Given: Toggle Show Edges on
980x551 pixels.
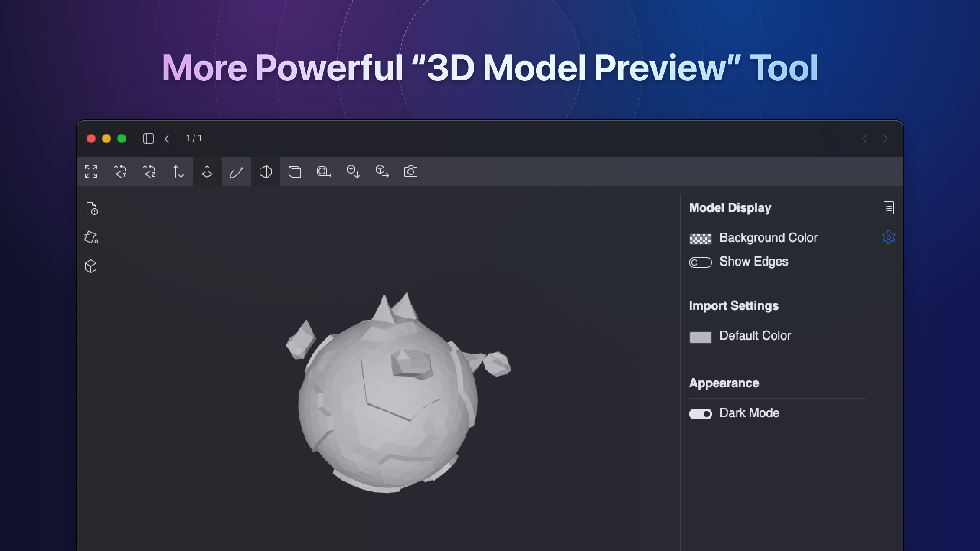Looking at the screenshot, I should (700, 262).
